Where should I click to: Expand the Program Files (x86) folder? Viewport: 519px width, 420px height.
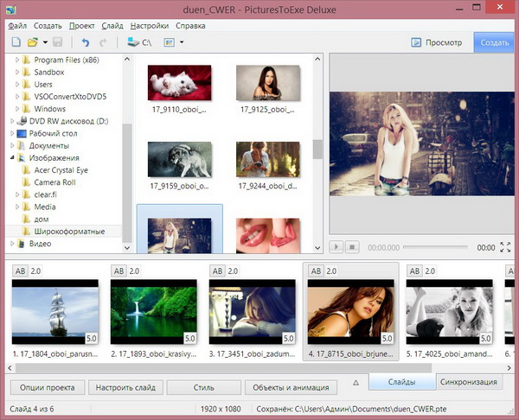[x=17, y=60]
